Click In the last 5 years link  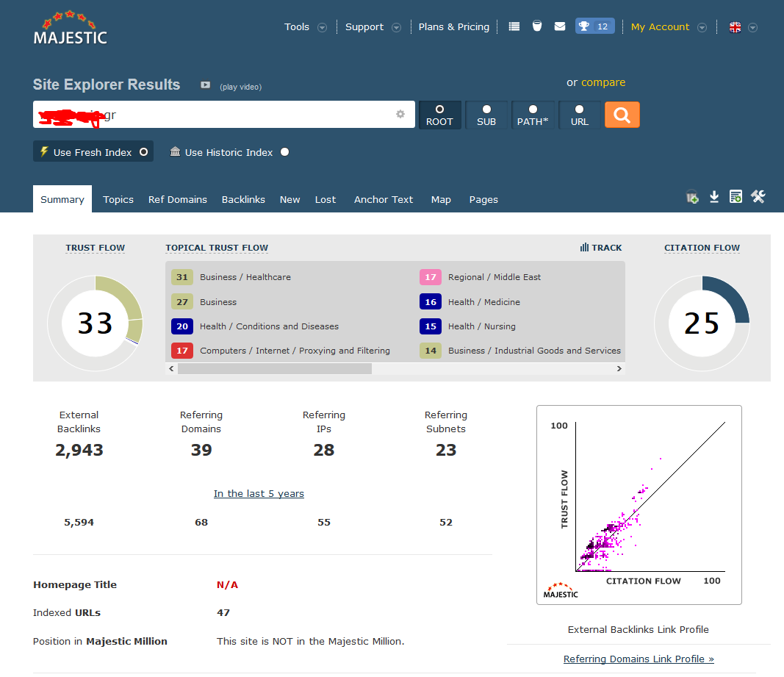259,493
